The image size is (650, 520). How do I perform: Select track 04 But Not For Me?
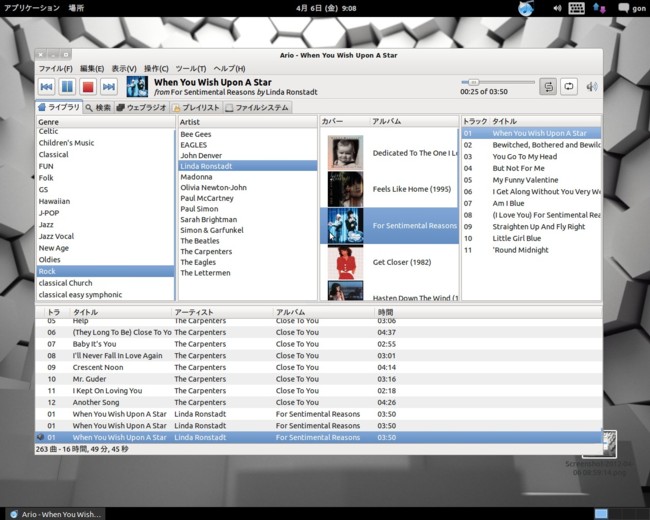tap(531, 168)
